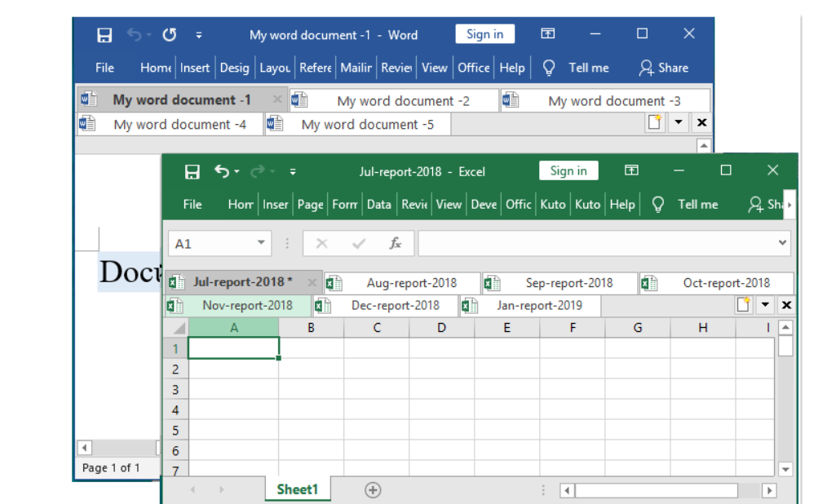
Task: Switch to My word document -4 tab
Action: [170, 125]
